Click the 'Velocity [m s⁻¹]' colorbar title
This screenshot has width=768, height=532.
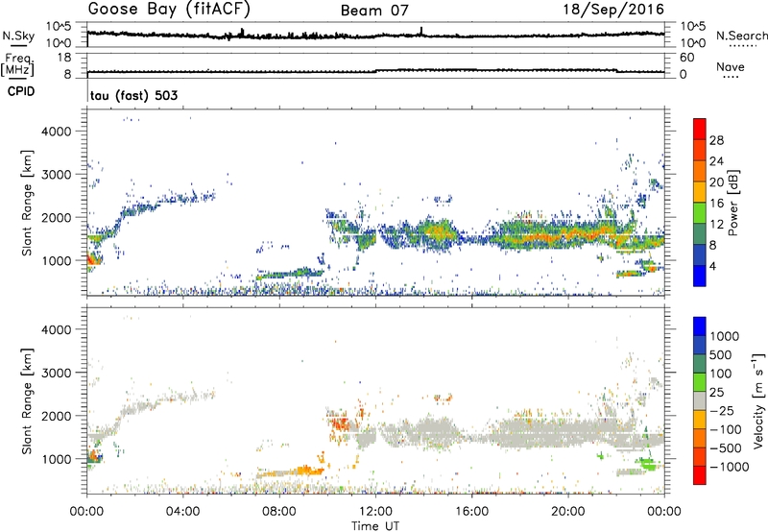[759, 399]
